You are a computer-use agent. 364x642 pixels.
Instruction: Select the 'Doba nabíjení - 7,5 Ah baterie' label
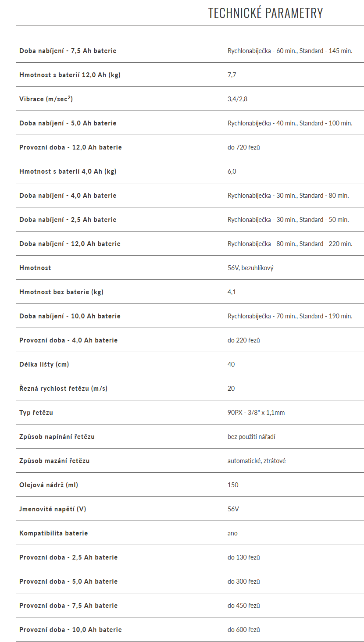click(x=68, y=51)
